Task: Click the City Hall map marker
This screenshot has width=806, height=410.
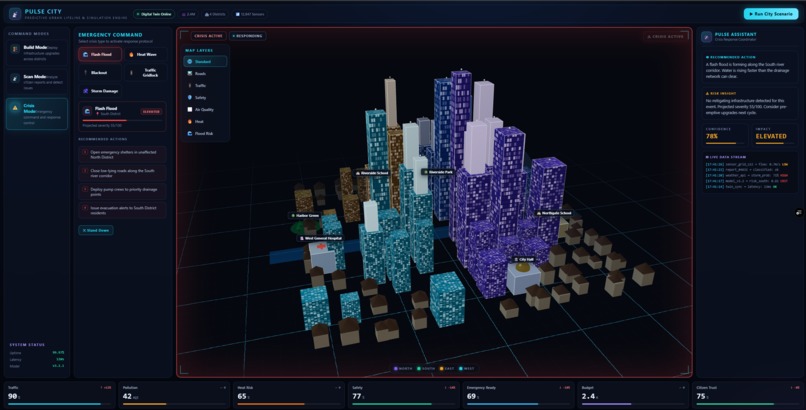Action: tap(524, 259)
